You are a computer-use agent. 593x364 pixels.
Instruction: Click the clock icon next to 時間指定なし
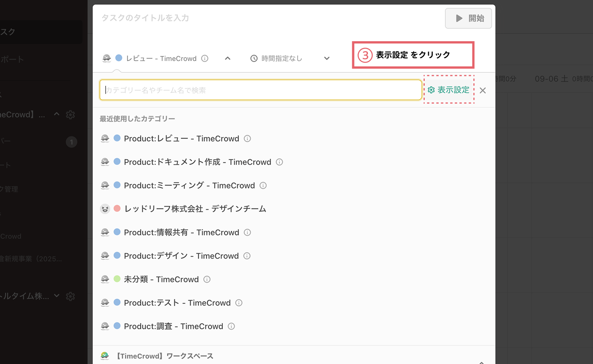click(x=253, y=58)
